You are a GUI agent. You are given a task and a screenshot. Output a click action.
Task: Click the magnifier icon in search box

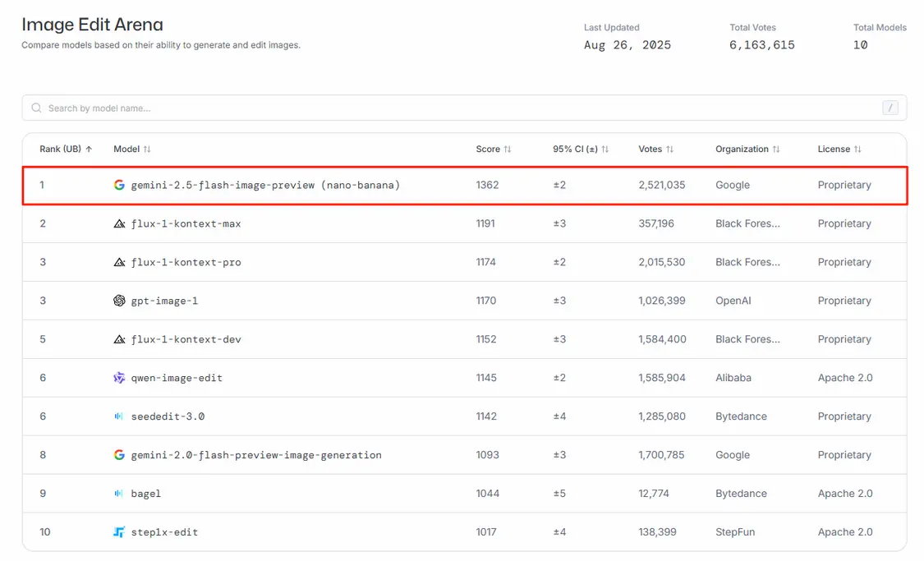(x=36, y=108)
